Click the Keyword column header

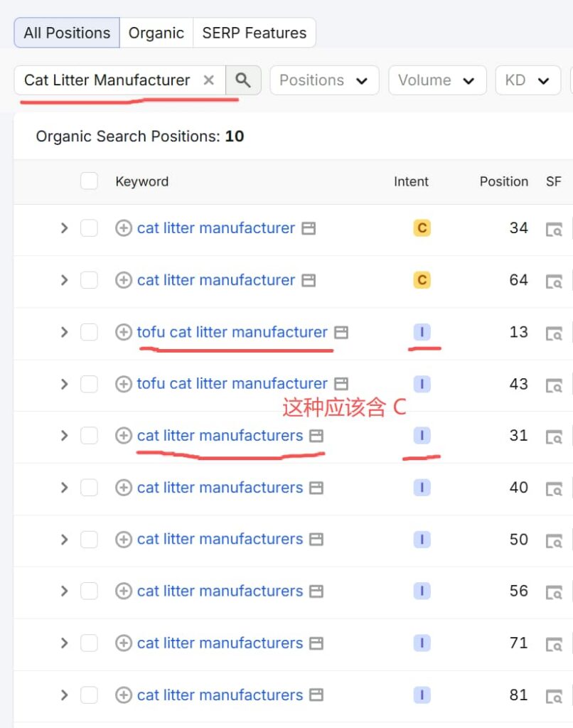[142, 181]
